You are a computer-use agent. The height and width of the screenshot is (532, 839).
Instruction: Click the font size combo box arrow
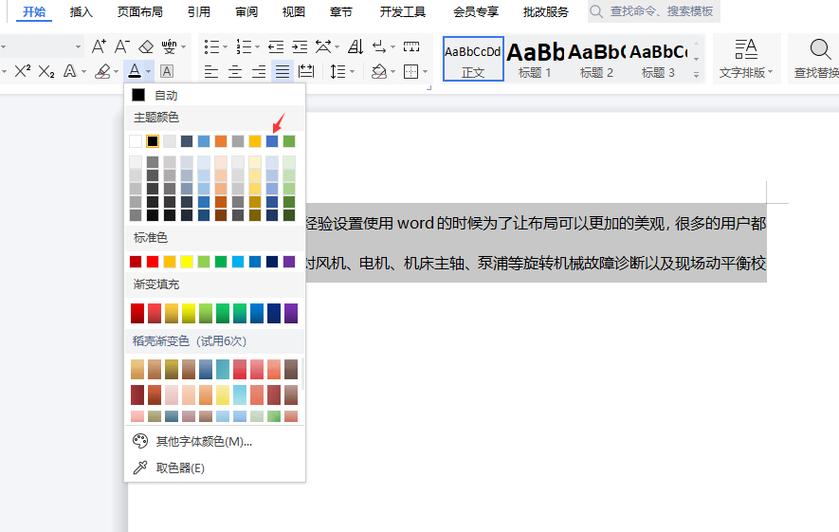click(78, 47)
